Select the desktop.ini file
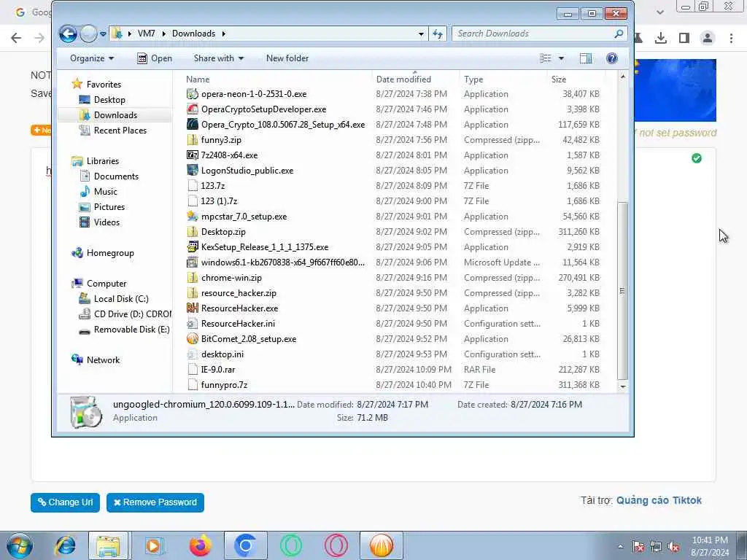The image size is (747, 560). click(222, 354)
